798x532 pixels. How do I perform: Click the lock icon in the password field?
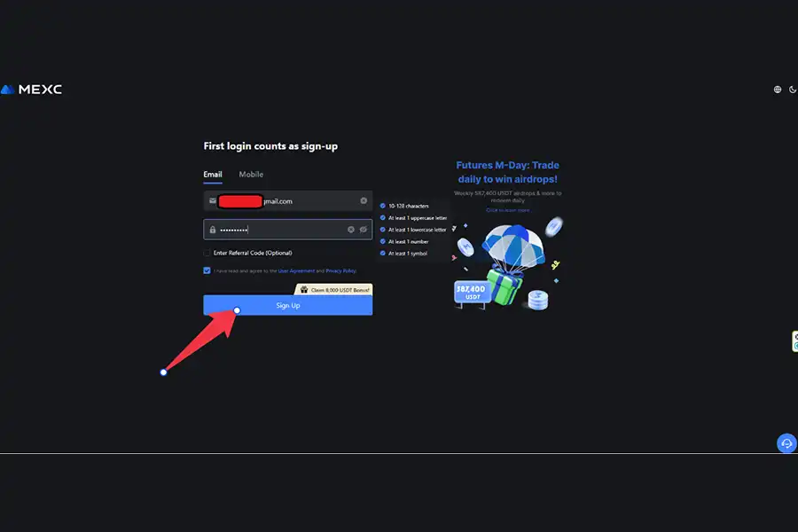[213, 230]
